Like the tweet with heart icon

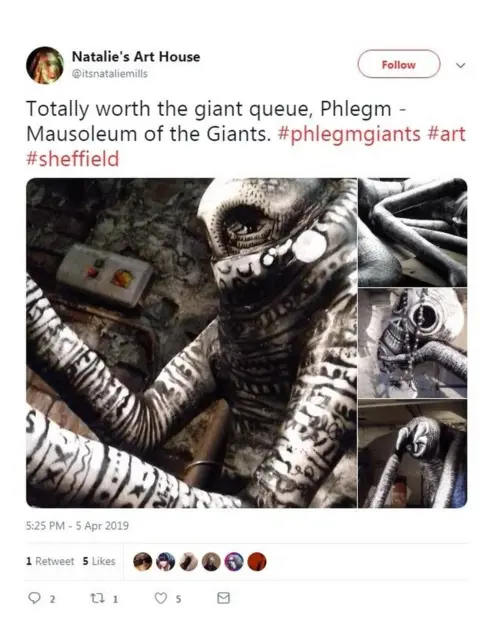coord(161,598)
